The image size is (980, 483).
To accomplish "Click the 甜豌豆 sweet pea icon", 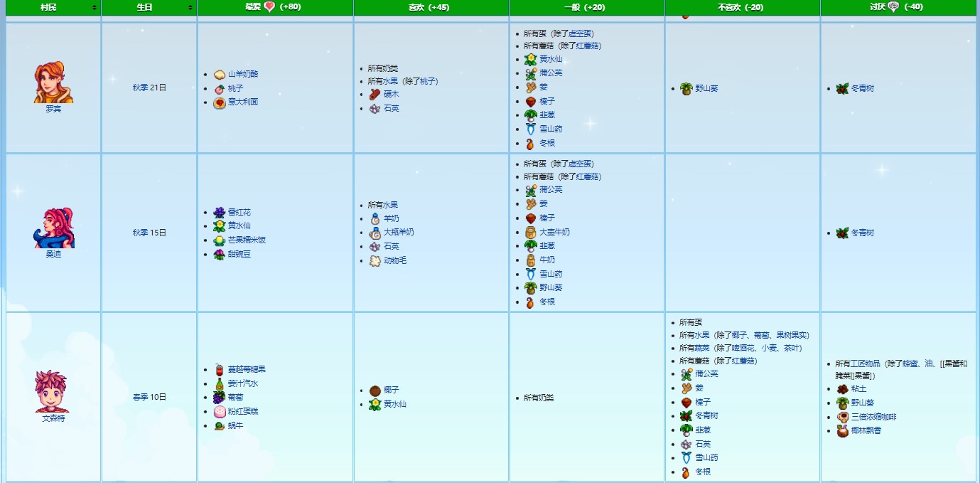I will tap(219, 254).
